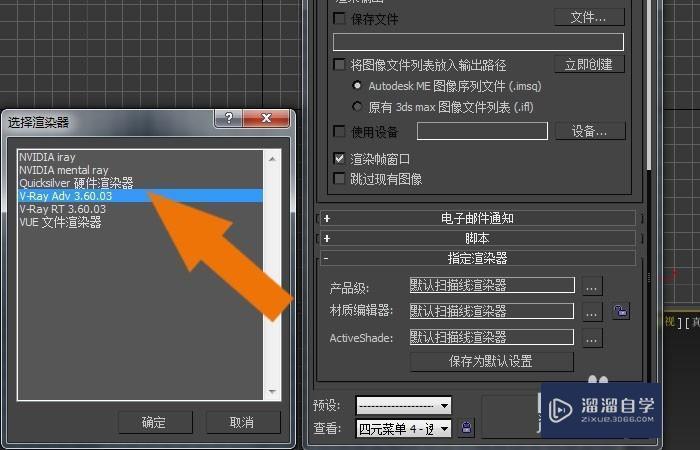Toggle lock icon beside 查看 dropdown

[x=467, y=428]
